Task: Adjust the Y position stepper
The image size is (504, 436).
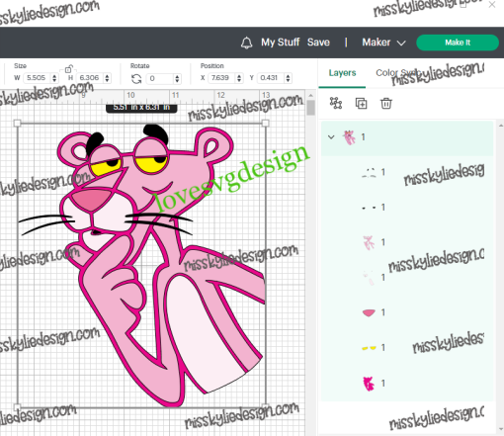Action: 289,78
